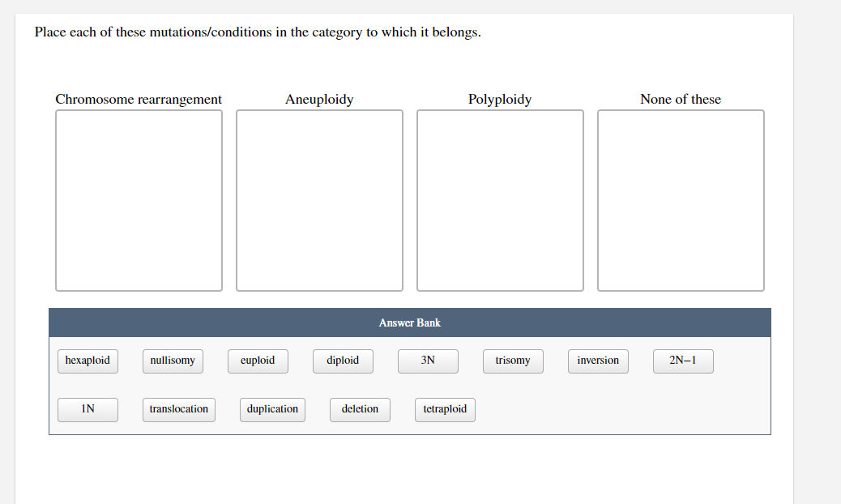The width and height of the screenshot is (841, 504).
Task: Select the 2N−1 answer chip
Action: [683, 361]
